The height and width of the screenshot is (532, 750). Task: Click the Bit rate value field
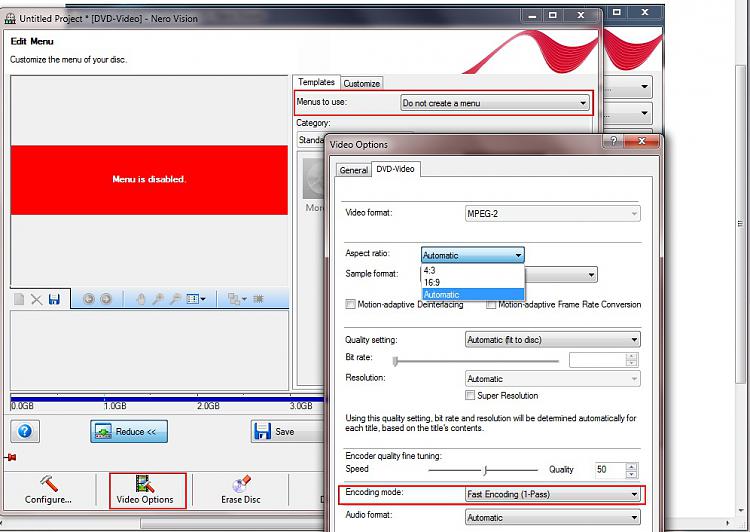597,360
